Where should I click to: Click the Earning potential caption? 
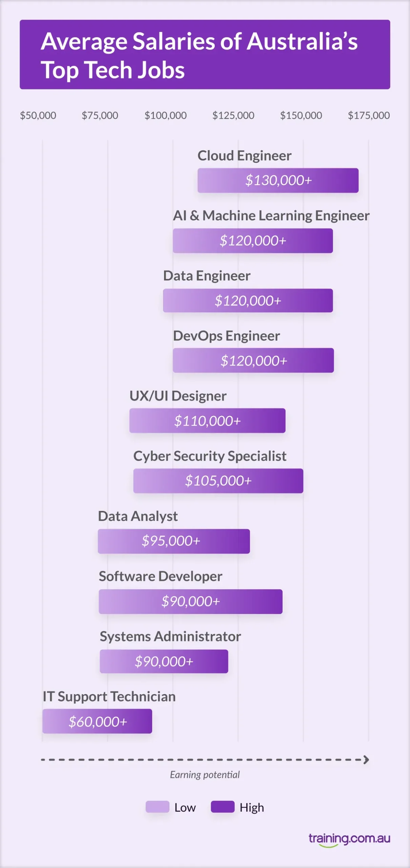tap(205, 775)
